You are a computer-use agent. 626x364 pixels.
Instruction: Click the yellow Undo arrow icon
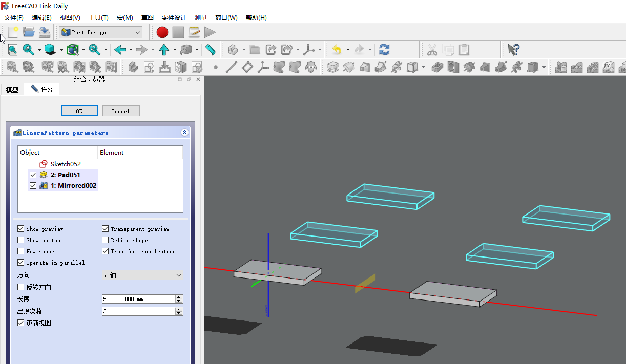click(x=337, y=50)
